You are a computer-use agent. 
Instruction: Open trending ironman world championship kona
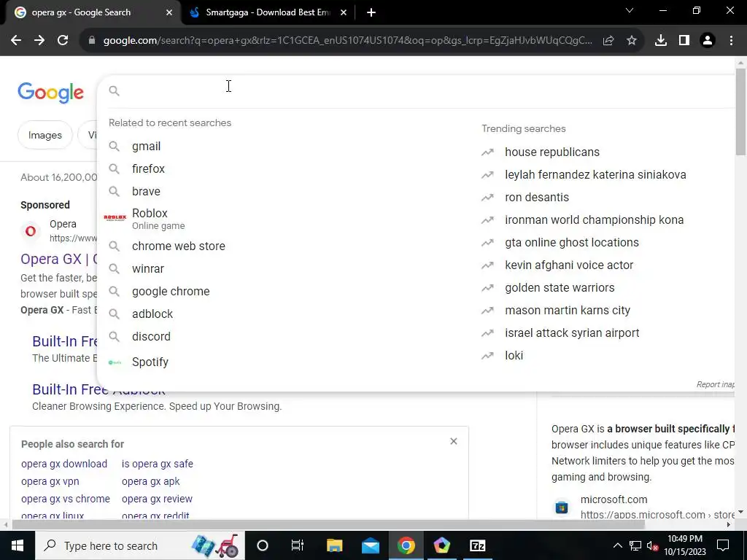coord(594,220)
